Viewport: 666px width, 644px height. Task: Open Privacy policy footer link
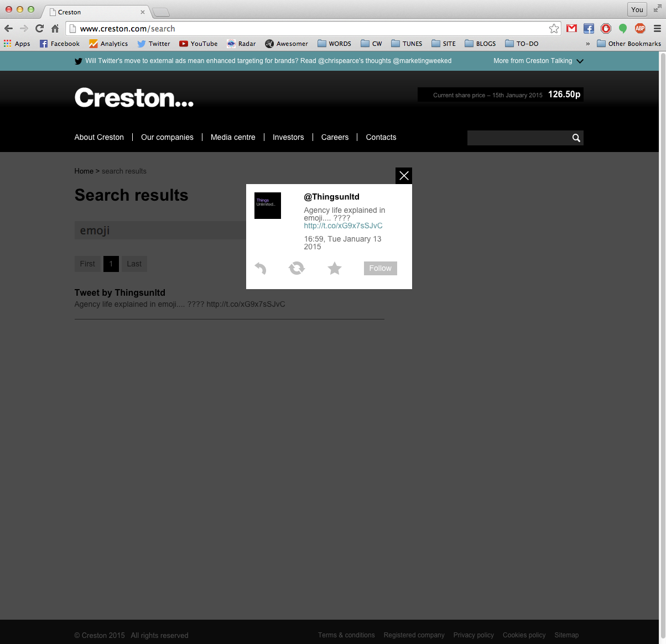[x=474, y=635]
